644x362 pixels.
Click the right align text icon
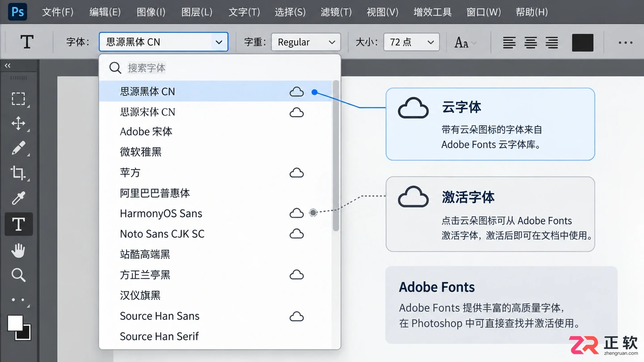[552, 42]
